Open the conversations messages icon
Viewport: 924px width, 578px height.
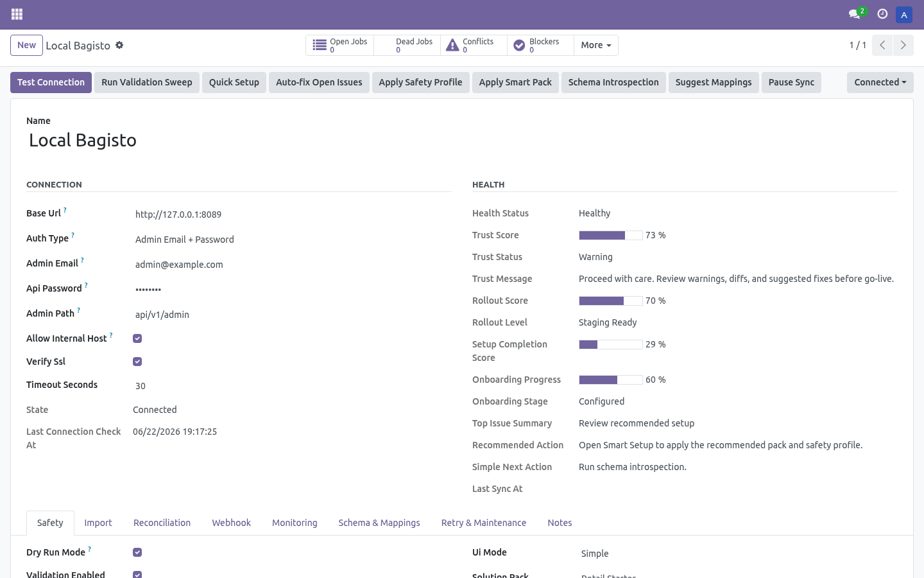coord(855,13)
